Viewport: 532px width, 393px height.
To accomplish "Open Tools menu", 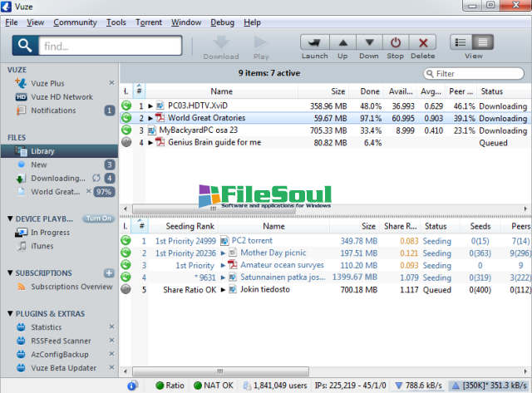I will pos(116,22).
